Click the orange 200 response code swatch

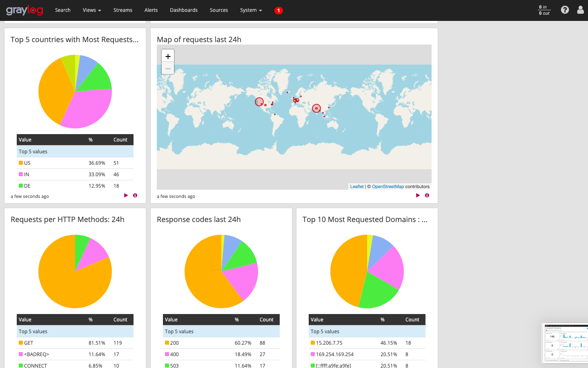click(167, 343)
